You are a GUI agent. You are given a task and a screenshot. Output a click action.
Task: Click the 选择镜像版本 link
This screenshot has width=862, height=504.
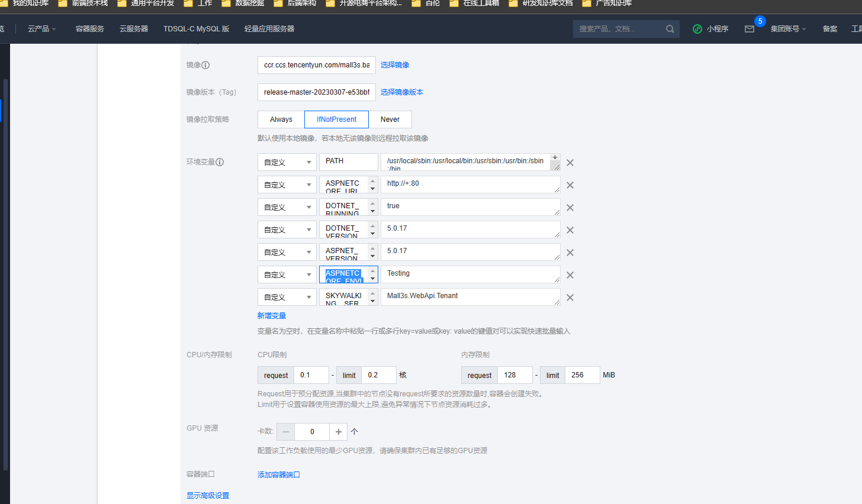click(x=402, y=92)
